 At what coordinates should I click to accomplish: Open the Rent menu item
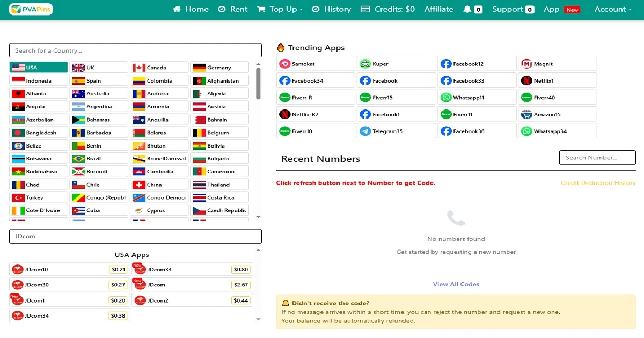coord(233,9)
